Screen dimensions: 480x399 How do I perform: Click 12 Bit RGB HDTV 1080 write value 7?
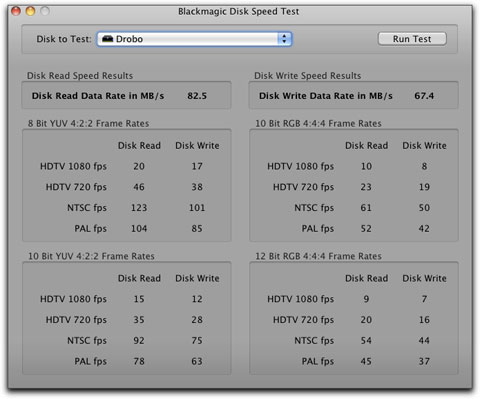(424, 299)
